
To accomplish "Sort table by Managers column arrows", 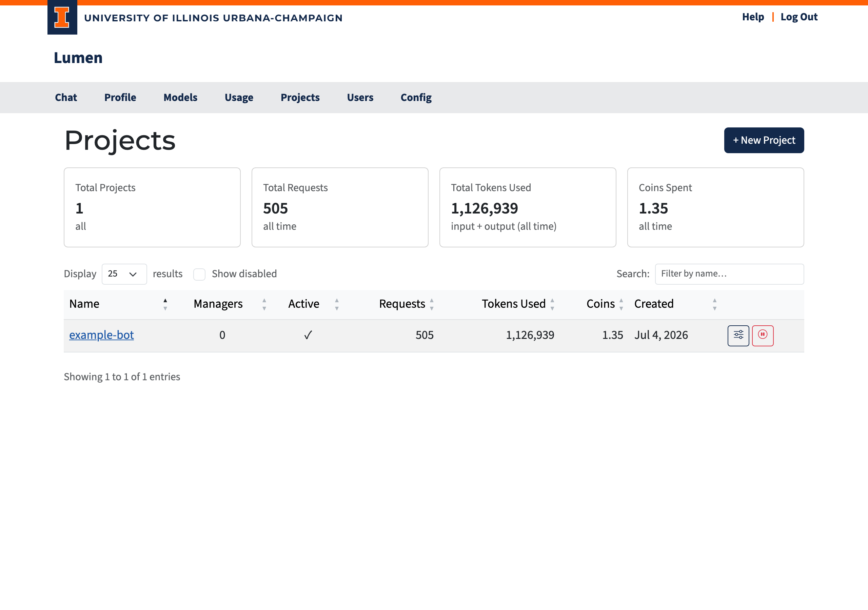I will [x=264, y=304].
